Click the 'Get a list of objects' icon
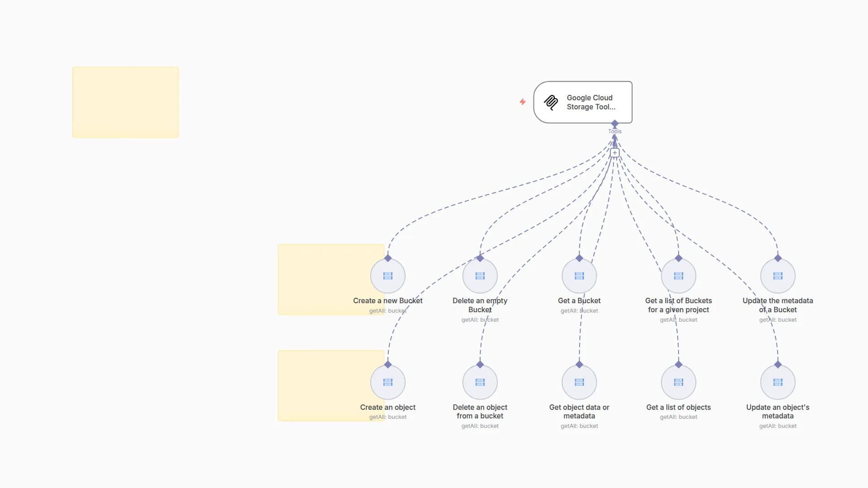This screenshot has width=868, height=488. 678,382
